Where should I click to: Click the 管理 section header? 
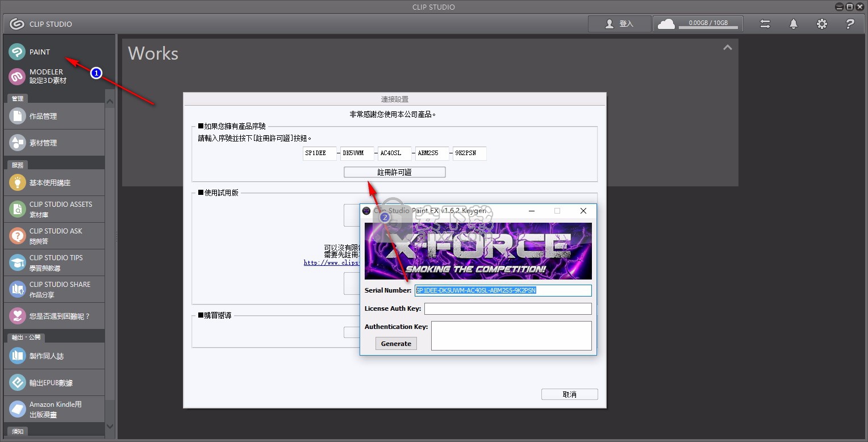18,98
